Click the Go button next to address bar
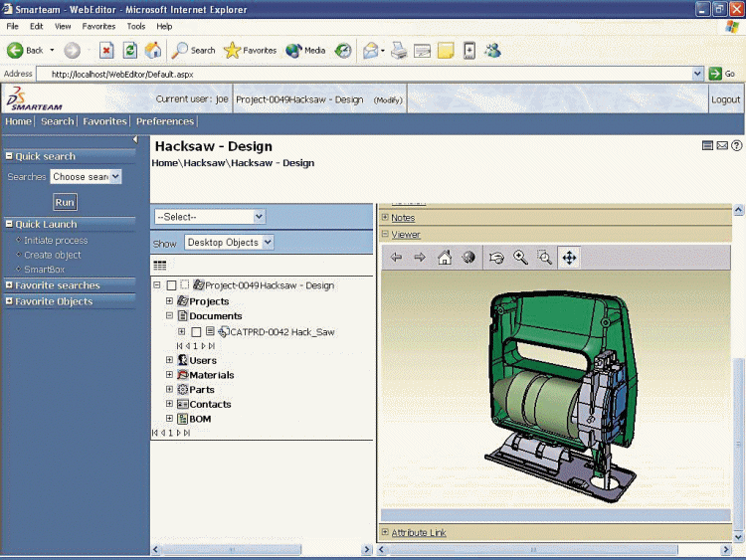This screenshot has height=560, width=746. [x=722, y=74]
